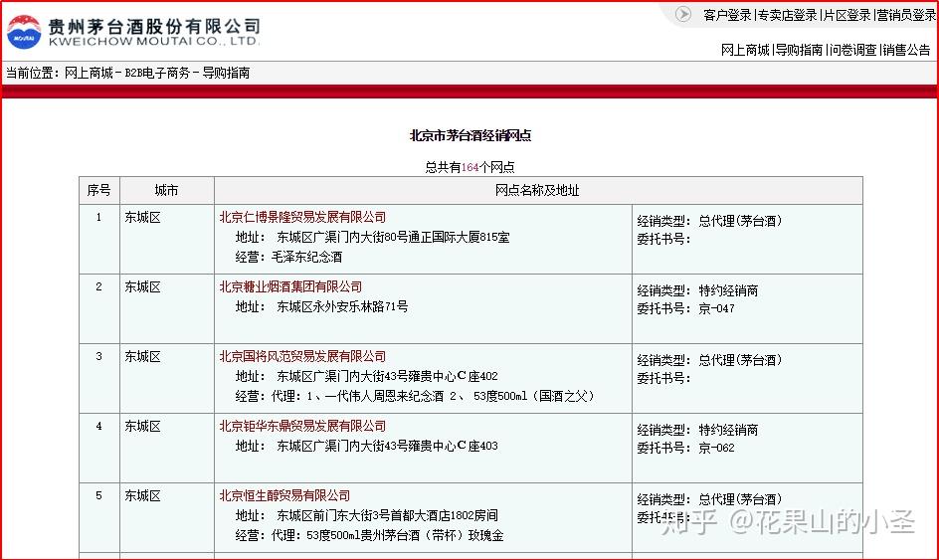
Task: Click address 东城区广渠门内大街80号通正国际大厦815室
Action: tap(393, 237)
